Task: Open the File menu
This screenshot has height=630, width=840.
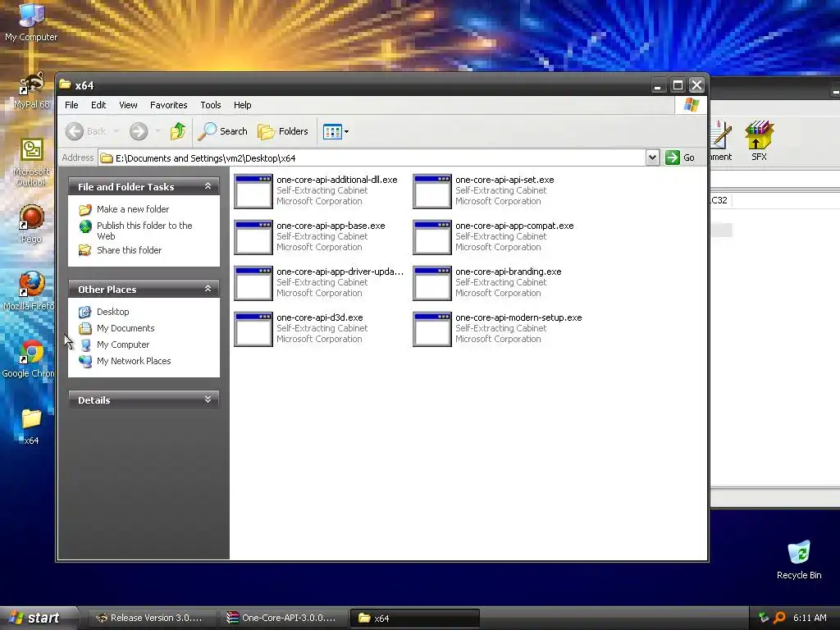Action: click(71, 105)
